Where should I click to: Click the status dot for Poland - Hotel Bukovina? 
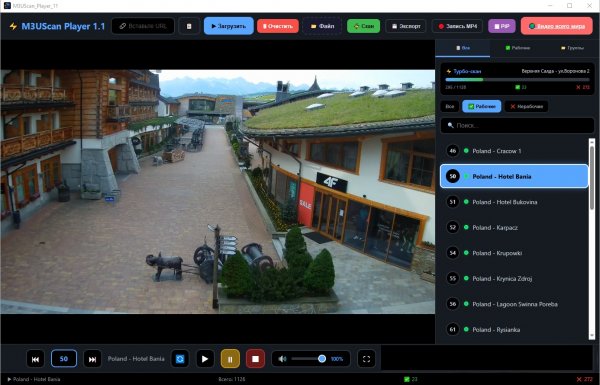coord(466,202)
